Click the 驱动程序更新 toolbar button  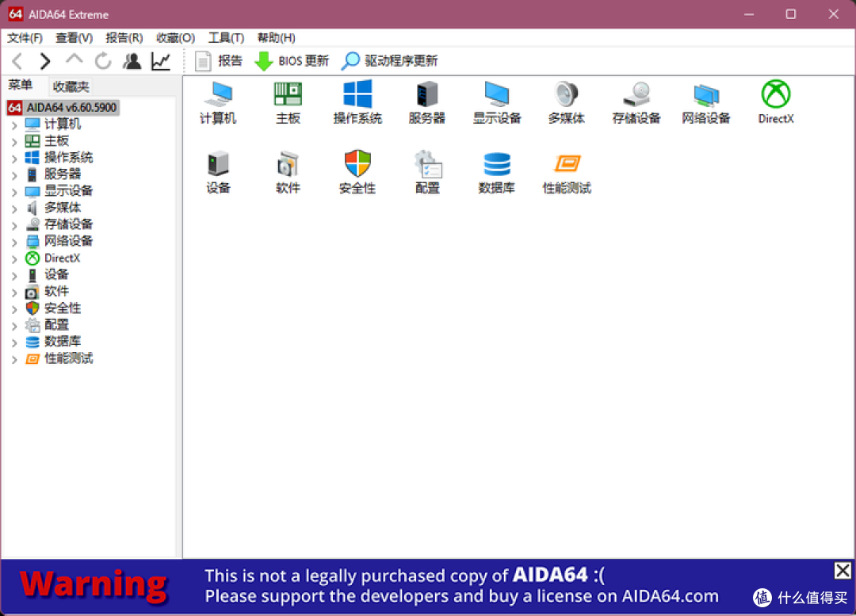389,60
